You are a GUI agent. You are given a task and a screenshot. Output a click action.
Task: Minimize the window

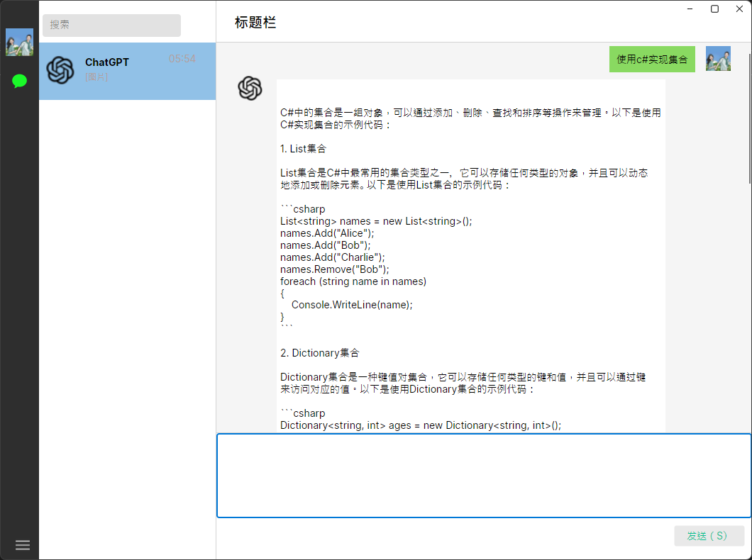(690, 9)
